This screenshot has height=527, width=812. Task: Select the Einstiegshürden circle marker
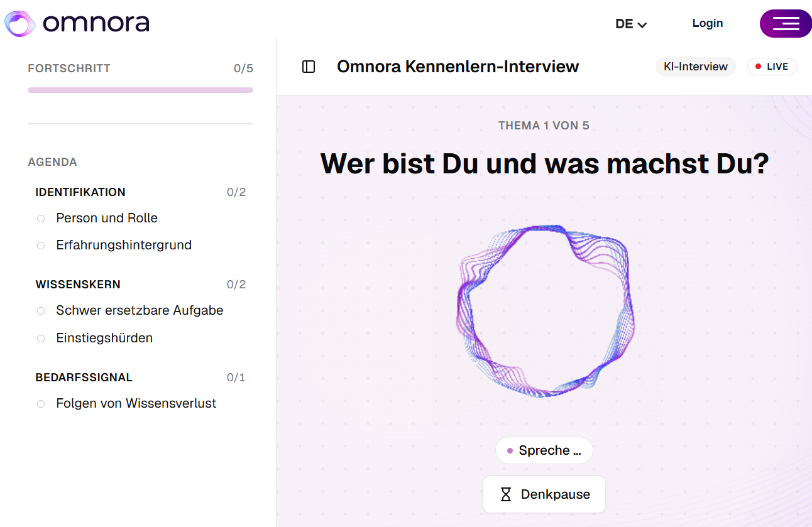click(41, 339)
